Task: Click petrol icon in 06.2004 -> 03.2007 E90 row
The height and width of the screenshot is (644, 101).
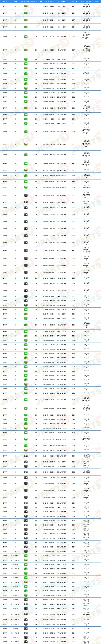Action: pyautogui.click(x=26, y=325)
